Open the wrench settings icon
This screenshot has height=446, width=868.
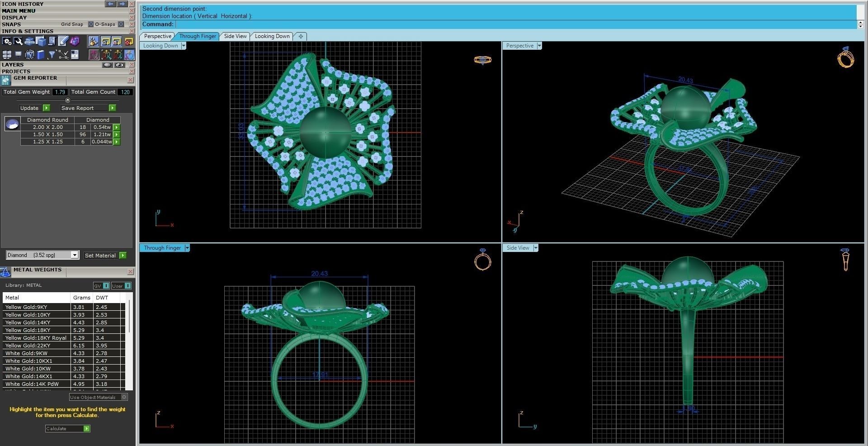[18, 42]
